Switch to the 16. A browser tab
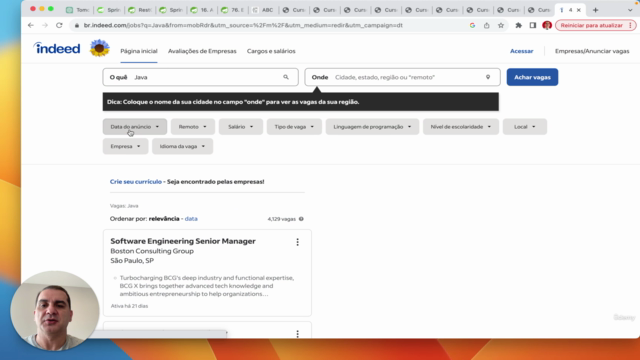 pos(202,10)
